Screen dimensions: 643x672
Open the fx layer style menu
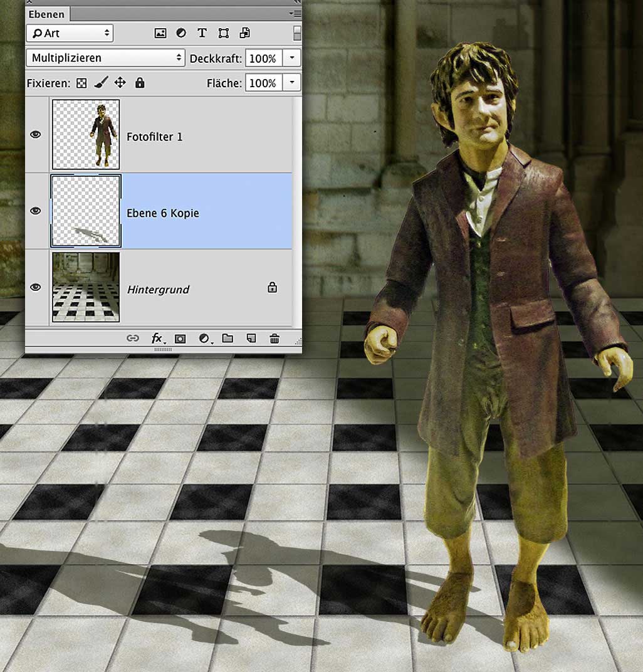[x=158, y=339]
